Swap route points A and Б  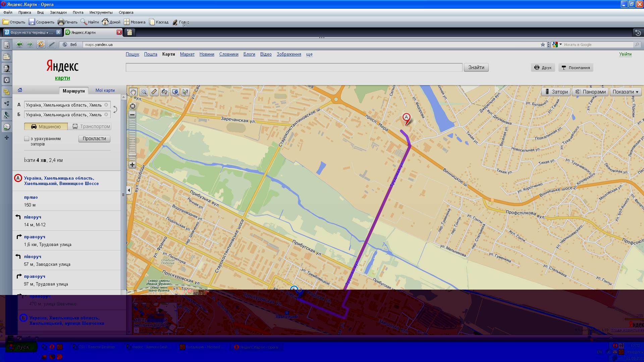coord(115,110)
